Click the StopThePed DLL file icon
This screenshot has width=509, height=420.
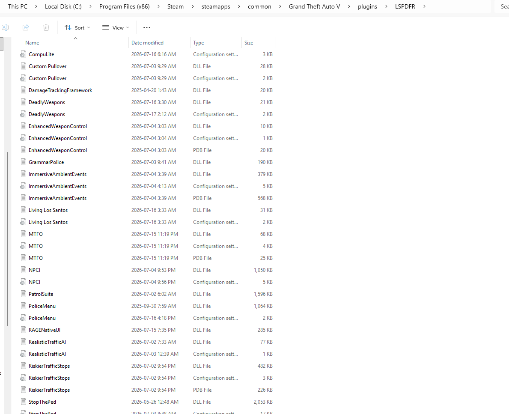(x=23, y=402)
